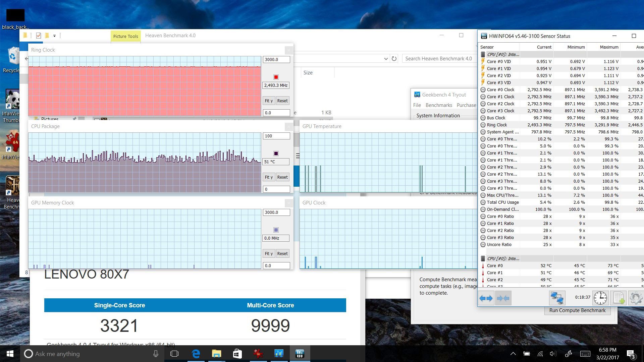Click the clock reset-timer icon in HWiNFO

600,298
